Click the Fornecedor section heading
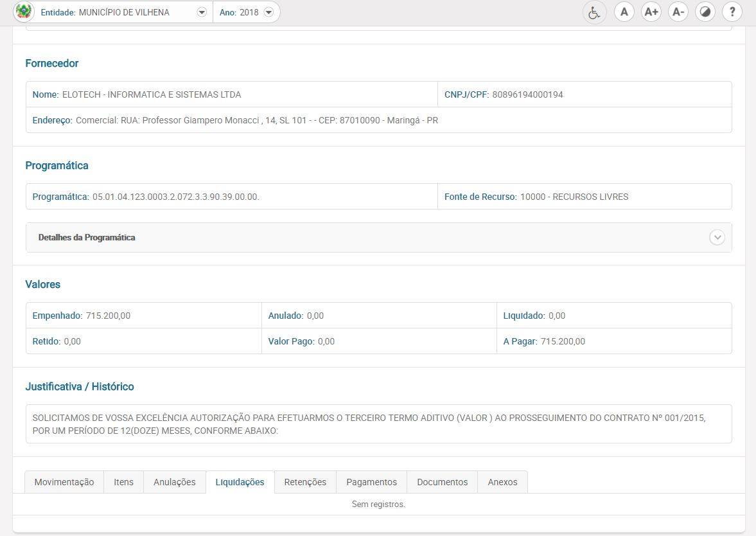The height and width of the screenshot is (536, 756). (51, 63)
